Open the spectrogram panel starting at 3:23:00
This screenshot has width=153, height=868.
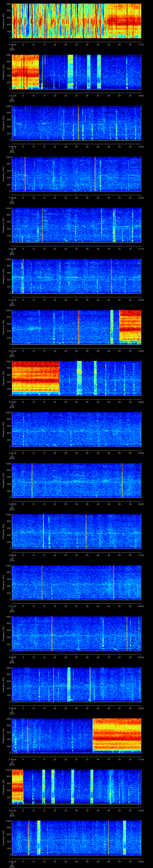[76, 378]
